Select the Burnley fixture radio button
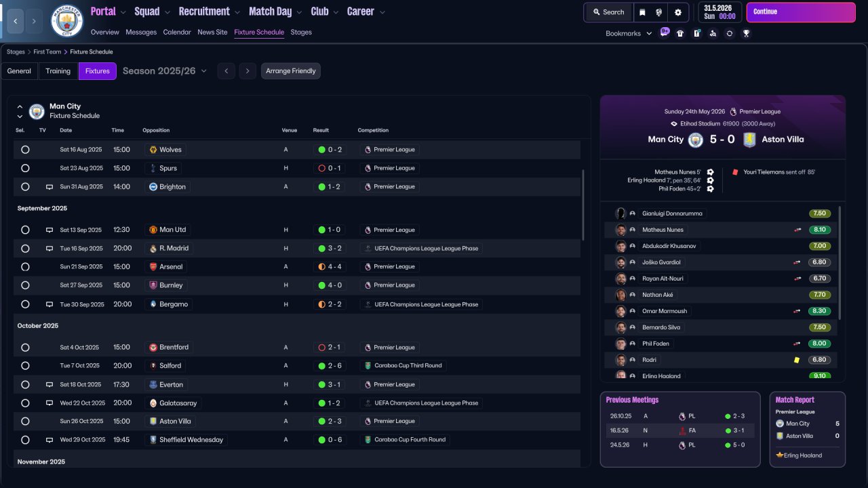Viewport: 868px width, 488px height. [x=25, y=285]
